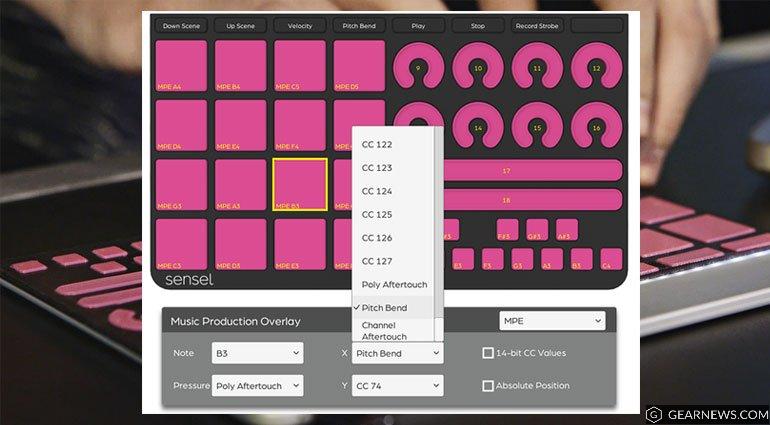The image size is (770, 425).
Task: Select the MPE D5 pad
Action: tap(359, 65)
